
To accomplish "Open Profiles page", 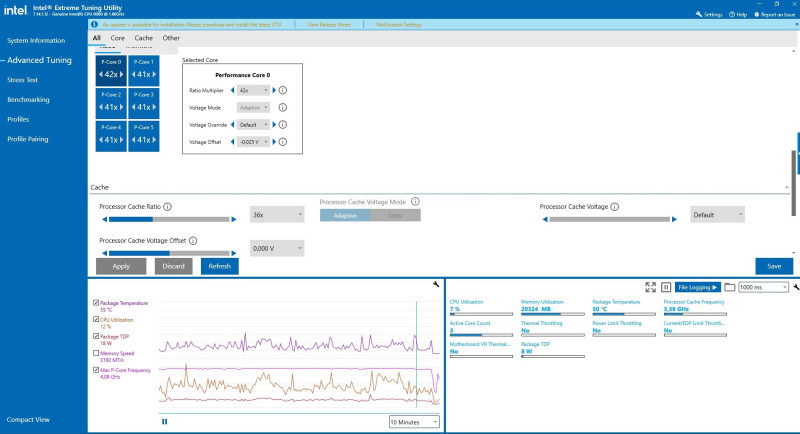I will (18, 119).
